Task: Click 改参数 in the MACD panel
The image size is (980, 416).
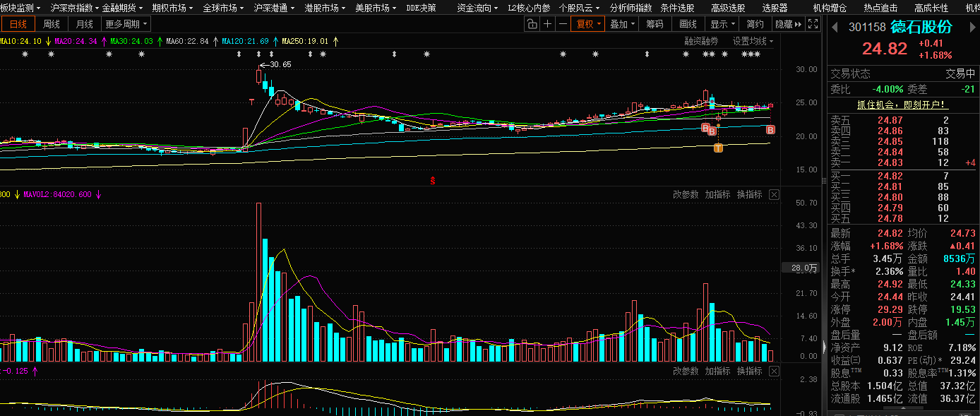Action: click(685, 371)
